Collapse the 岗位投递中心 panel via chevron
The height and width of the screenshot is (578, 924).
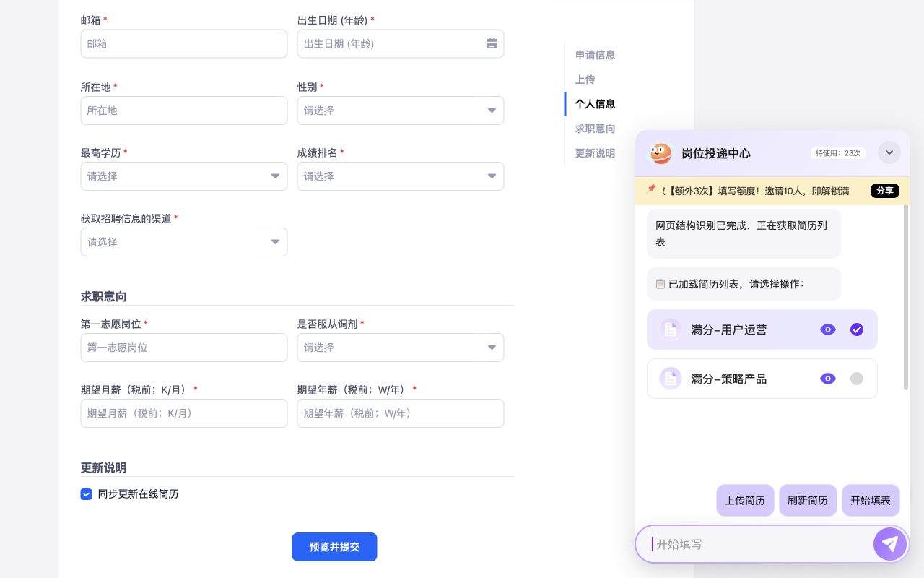[889, 152]
